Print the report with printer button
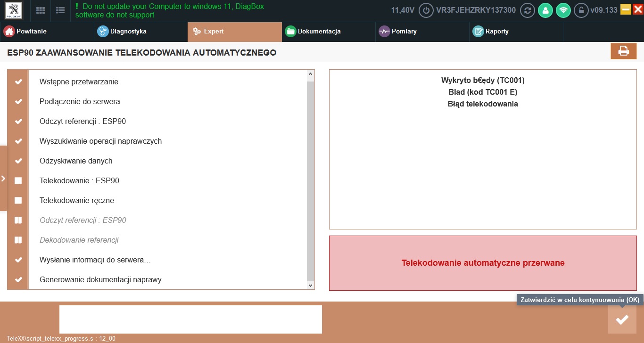The width and height of the screenshot is (644, 343). pyautogui.click(x=623, y=51)
